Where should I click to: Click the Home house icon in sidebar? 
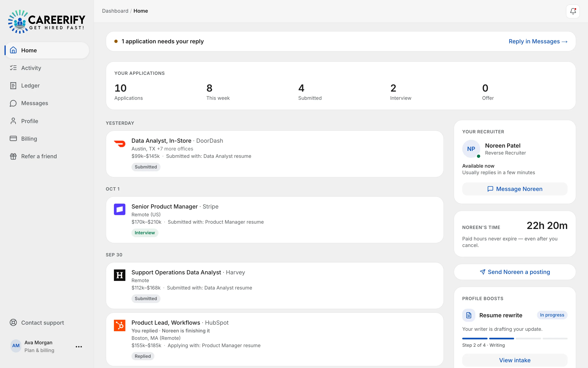pyautogui.click(x=13, y=50)
